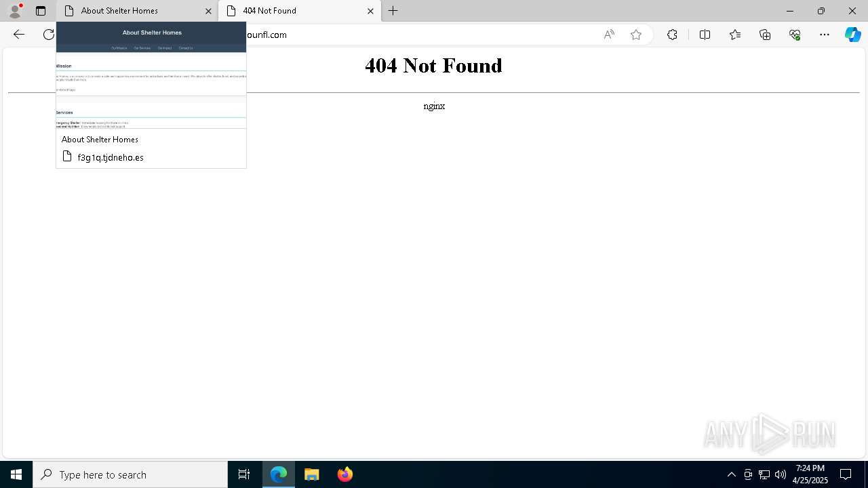Activate the Read aloud icon
Screen dimensions: 868x488
click(609, 35)
